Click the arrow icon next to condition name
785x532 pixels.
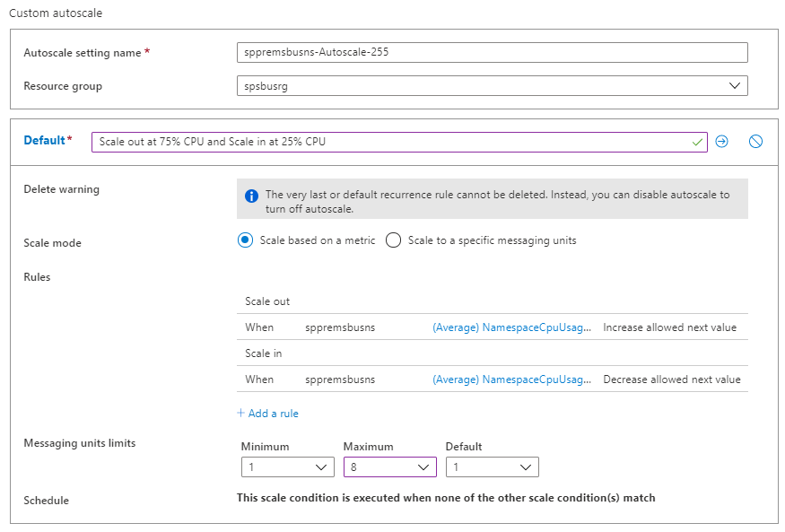(x=722, y=142)
